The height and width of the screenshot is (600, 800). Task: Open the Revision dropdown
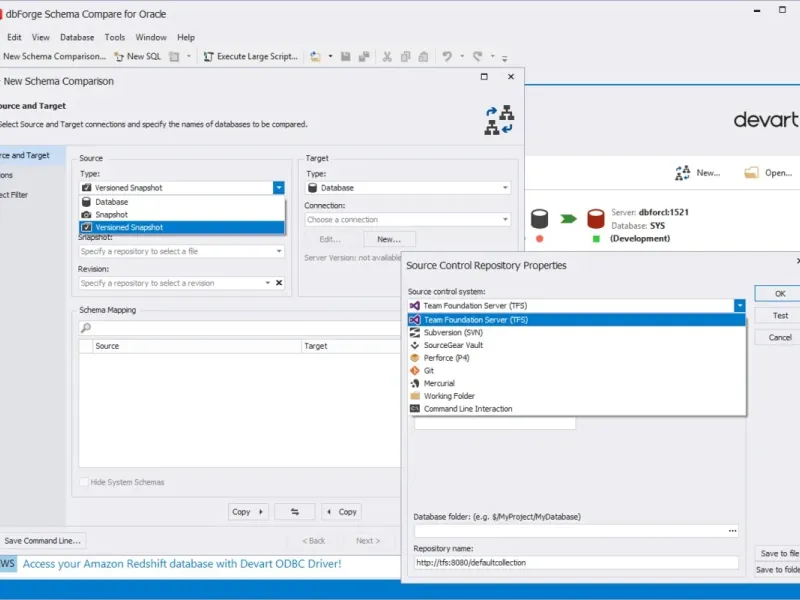coord(267,283)
